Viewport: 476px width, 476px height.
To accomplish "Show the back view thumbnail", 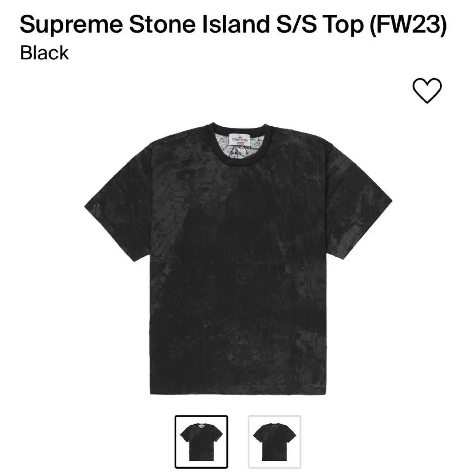I will coord(275,442).
